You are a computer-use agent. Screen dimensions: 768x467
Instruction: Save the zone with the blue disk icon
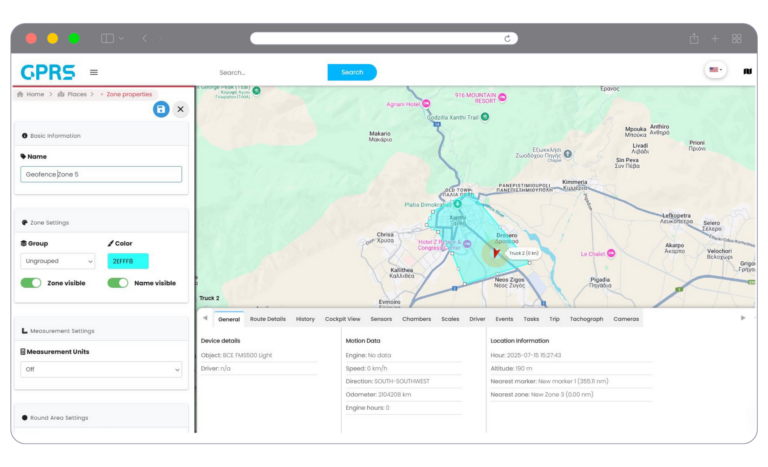pyautogui.click(x=161, y=109)
